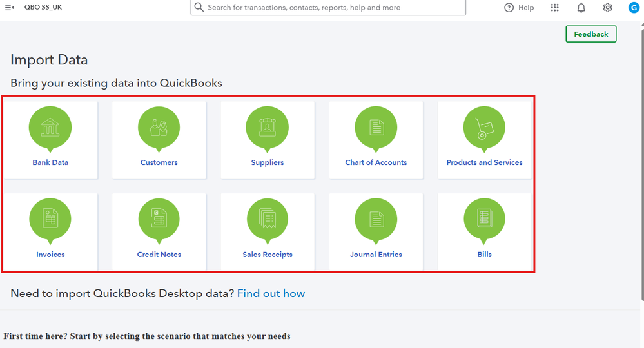Follow the Find out how link
Screen dimensions: 644x348
(x=271, y=293)
